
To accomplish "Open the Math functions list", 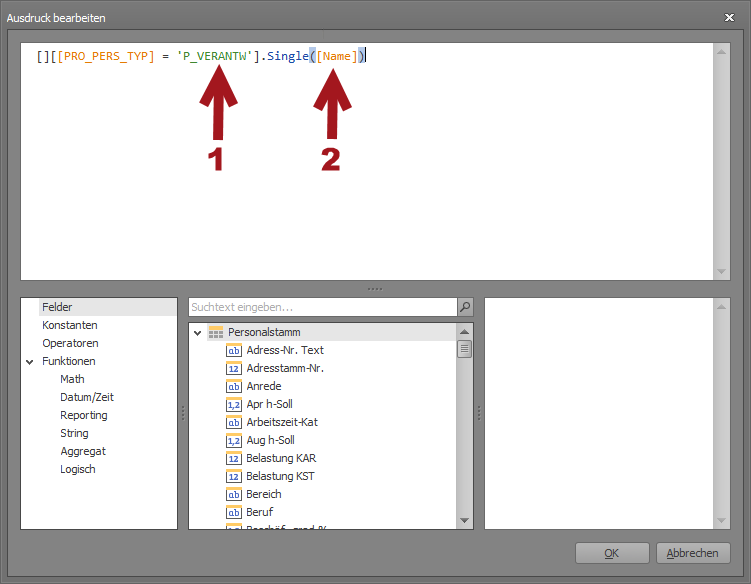I will click(72, 379).
